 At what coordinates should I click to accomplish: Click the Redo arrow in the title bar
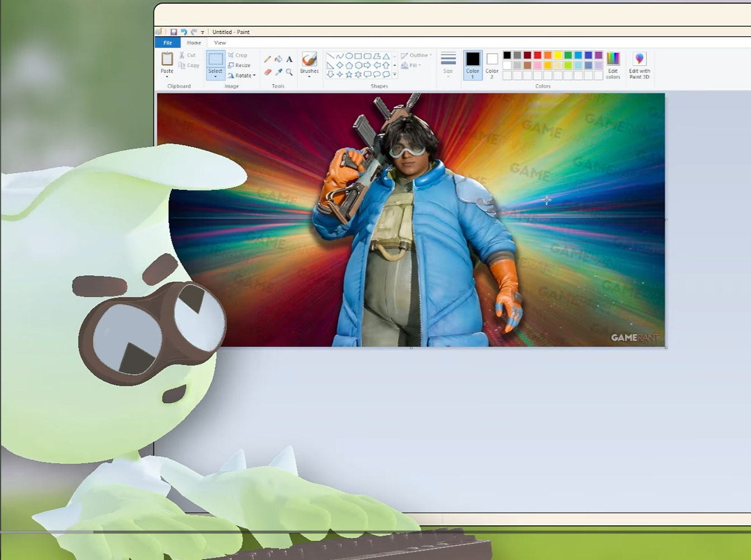(194, 32)
